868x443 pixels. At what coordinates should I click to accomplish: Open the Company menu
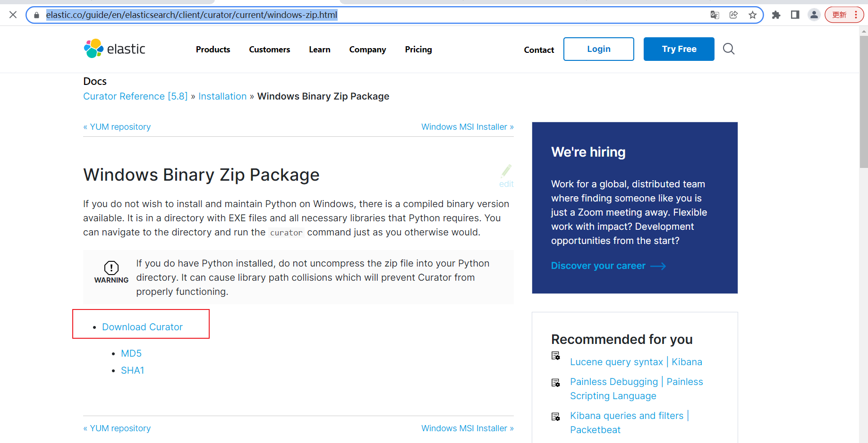point(367,50)
